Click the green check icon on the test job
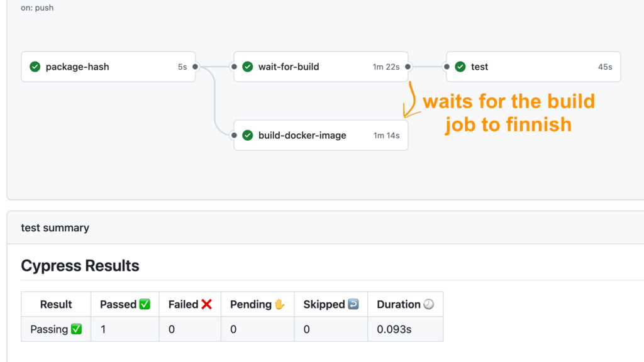The width and height of the screenshot is (644, 362). [x=460, y=67]
